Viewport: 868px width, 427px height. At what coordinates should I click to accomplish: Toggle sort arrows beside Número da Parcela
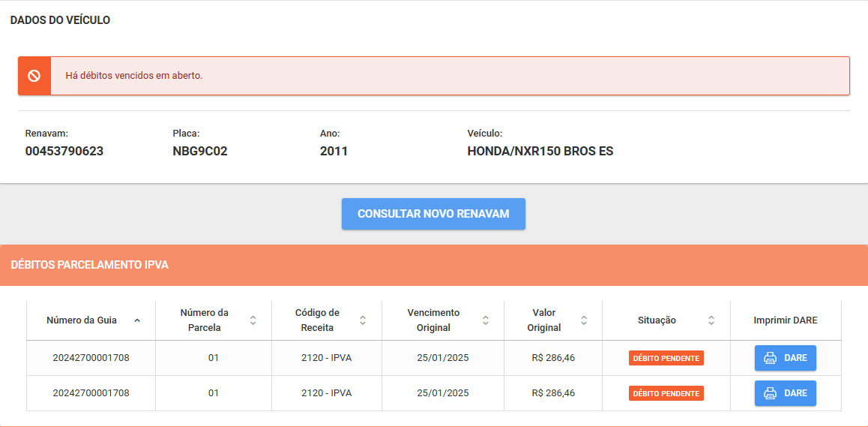coord(253,320)
